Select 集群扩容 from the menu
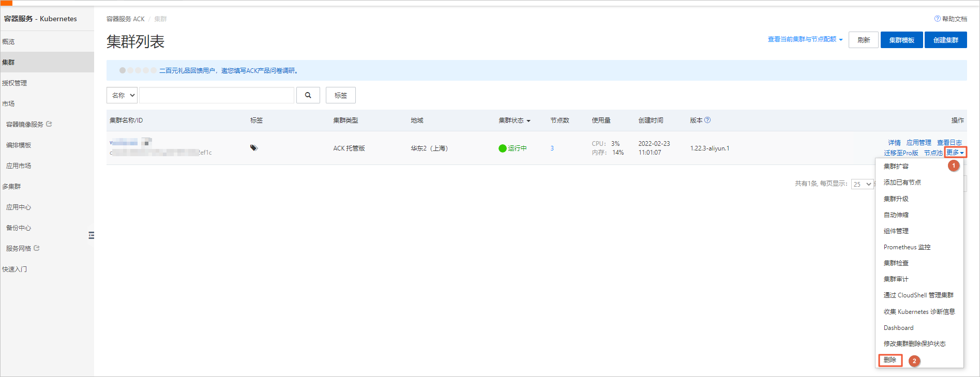Screen dimensions: 980x377 [896, 167]
